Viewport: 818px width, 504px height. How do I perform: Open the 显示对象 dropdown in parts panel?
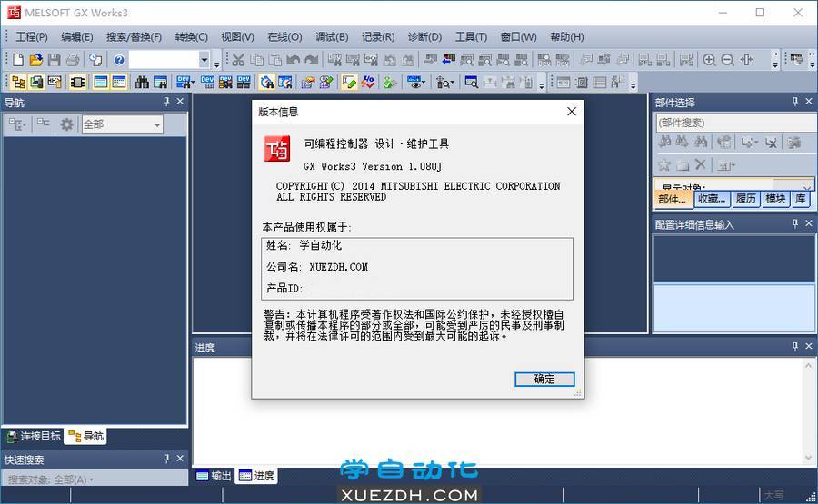point(793,185)
